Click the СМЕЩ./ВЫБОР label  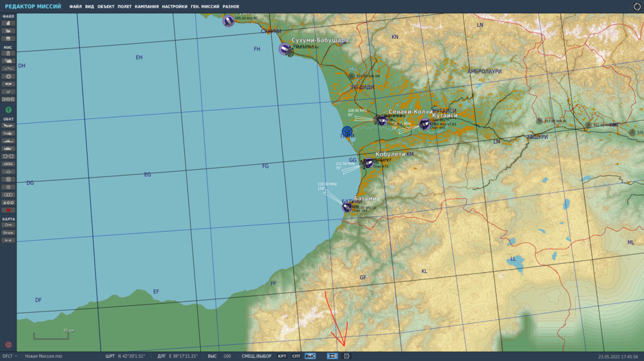point(256,356)
